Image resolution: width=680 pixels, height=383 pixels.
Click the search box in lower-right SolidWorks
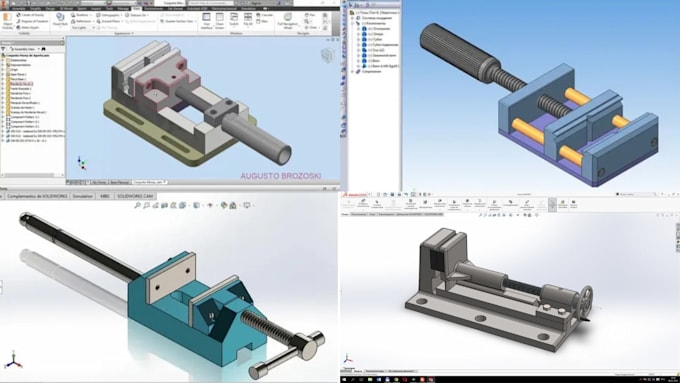635,194
